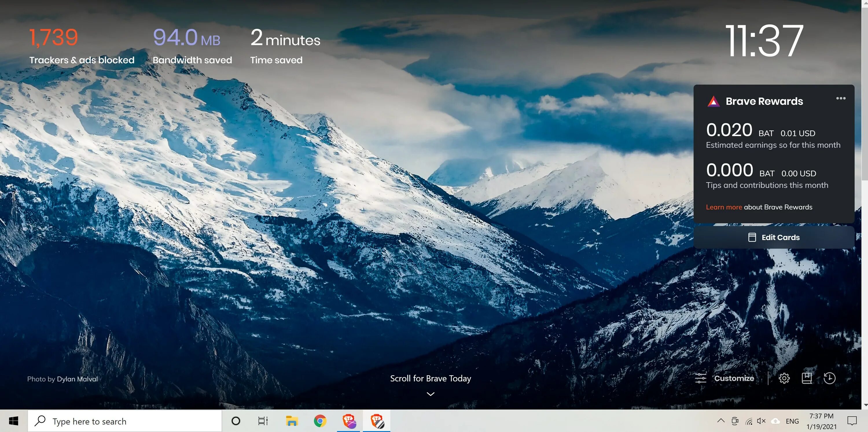Click the Brave Rewards BAT triangle logo

coord(713,102)
